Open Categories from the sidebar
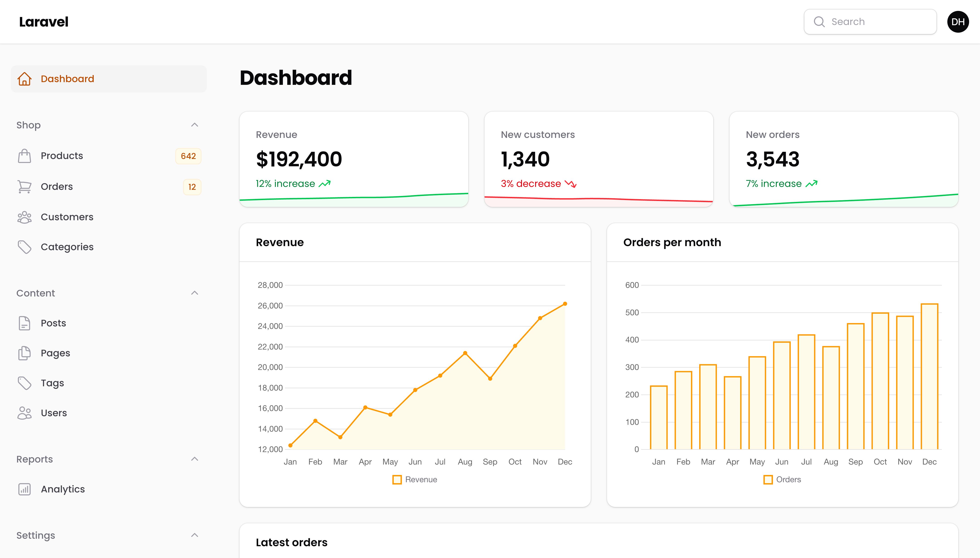The image size is (980, 558). click(109, 247)
